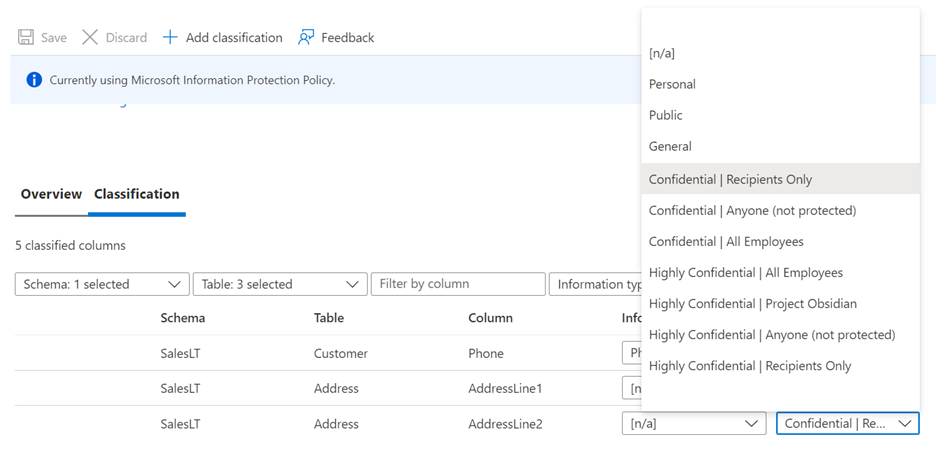Choose Highly Confidential | Project Obsidian

(752, 303)
